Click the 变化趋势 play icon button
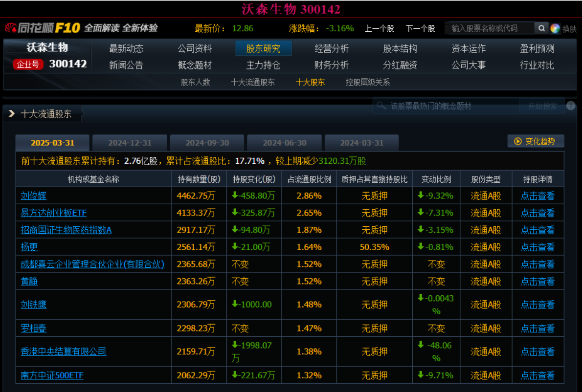 pos(536,141)
